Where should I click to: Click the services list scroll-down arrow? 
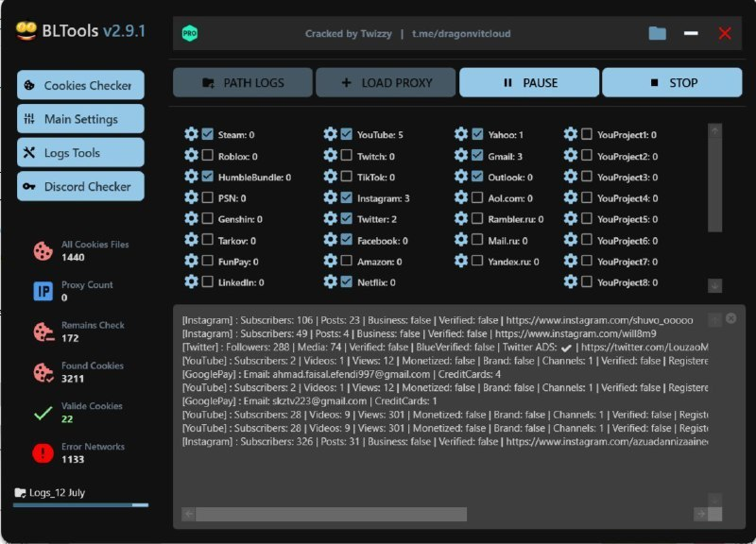click(714, 285)
